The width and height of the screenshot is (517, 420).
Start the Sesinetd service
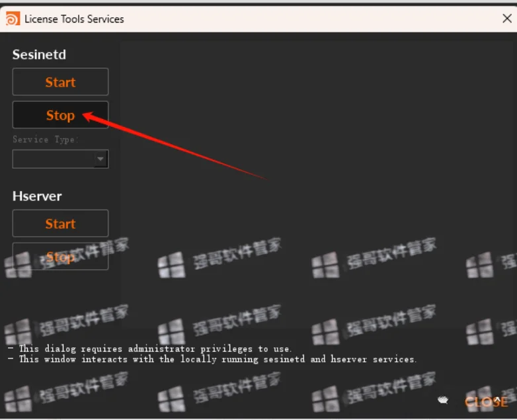click(x=60, y=82)
